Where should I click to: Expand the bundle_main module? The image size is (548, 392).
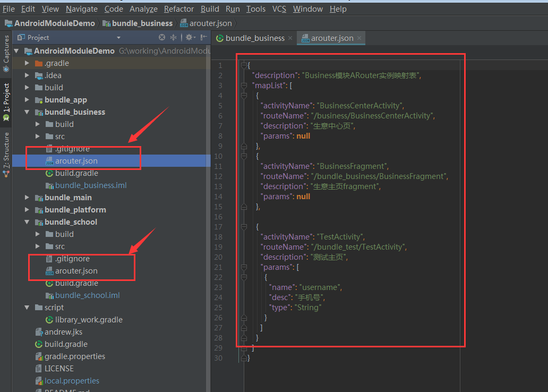[x=27, y=198]
